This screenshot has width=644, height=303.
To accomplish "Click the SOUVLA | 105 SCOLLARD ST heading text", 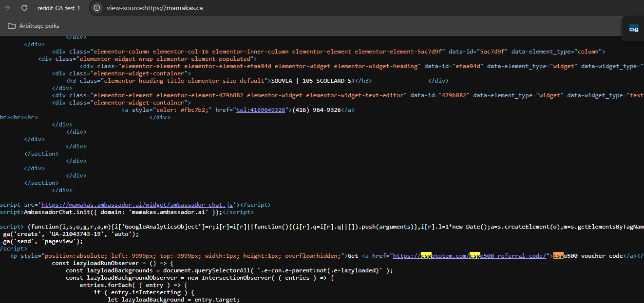I will (x=313, y=81).
